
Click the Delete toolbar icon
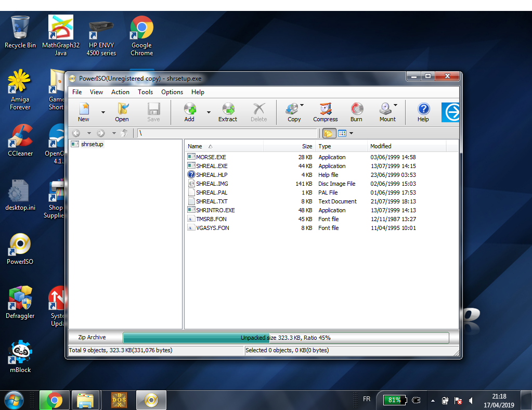(259, 112)
